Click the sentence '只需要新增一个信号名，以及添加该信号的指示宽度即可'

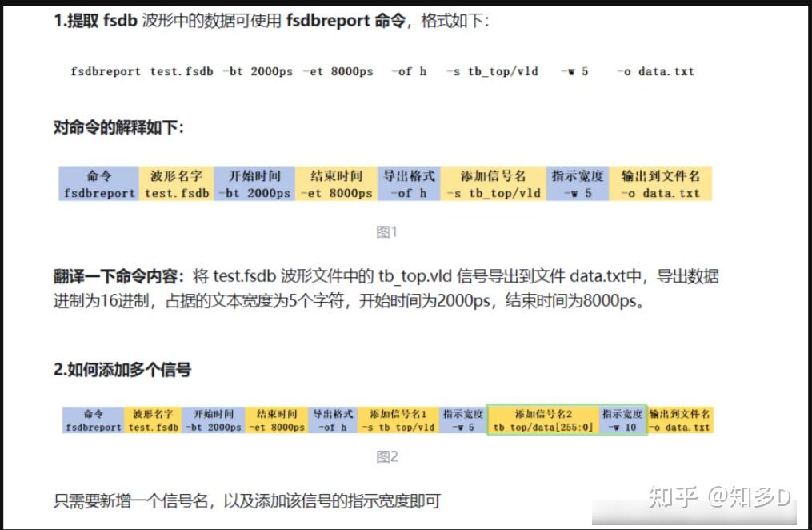(x=247, y=501)
